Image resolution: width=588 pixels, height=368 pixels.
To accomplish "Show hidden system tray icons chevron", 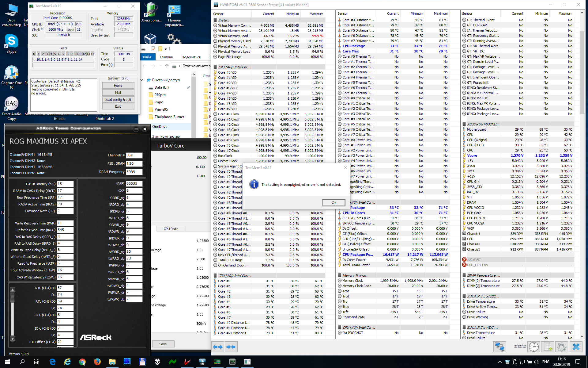I will [500, 362].
